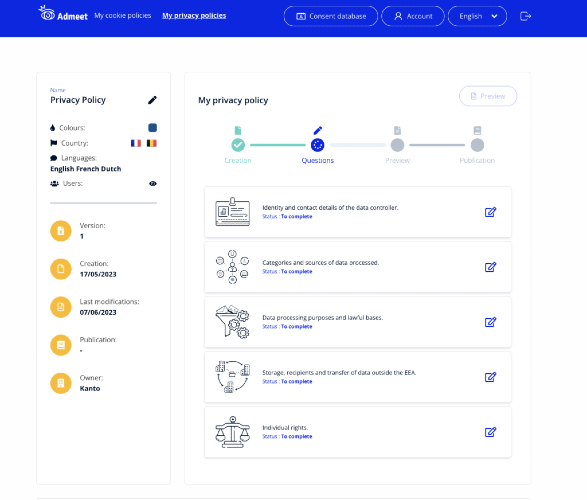Go to the Preview step circle
The height and width of the screenshot is (500, 587).
coord(398,145)
